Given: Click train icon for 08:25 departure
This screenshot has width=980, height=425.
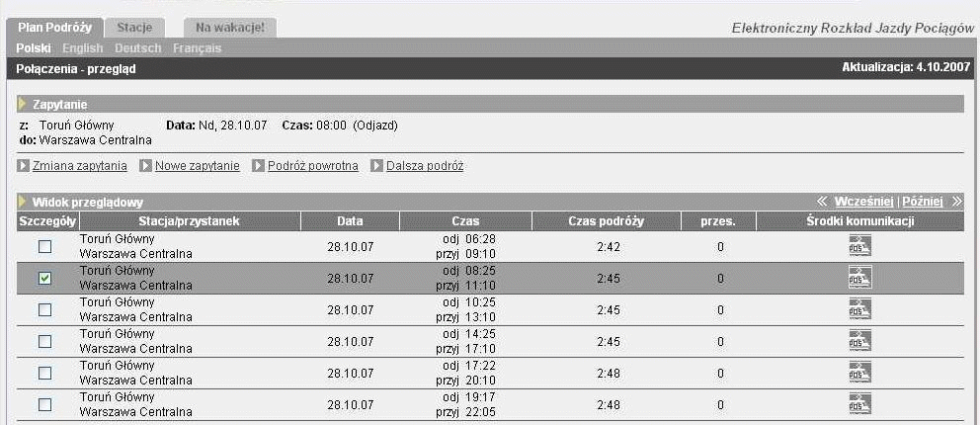Looking at the screenshot, I should click(x=859, y=279).
